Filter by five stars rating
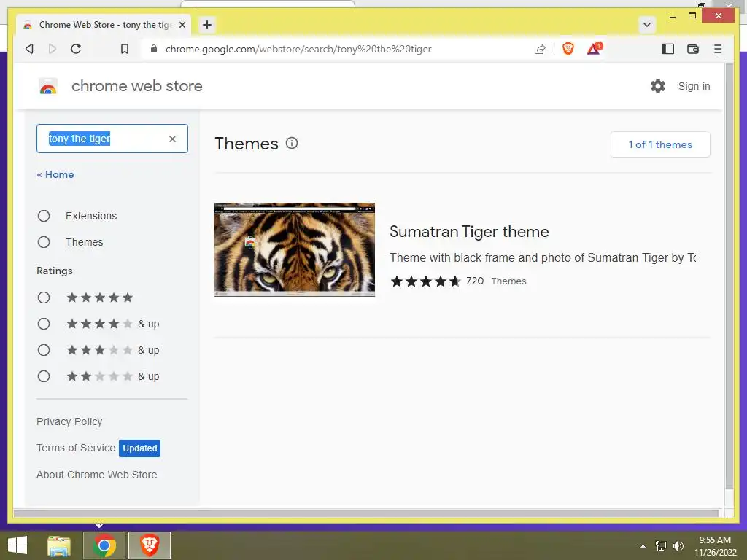Image resolution: width=747 pixels, height=560 pixels. tap(44, 297)
